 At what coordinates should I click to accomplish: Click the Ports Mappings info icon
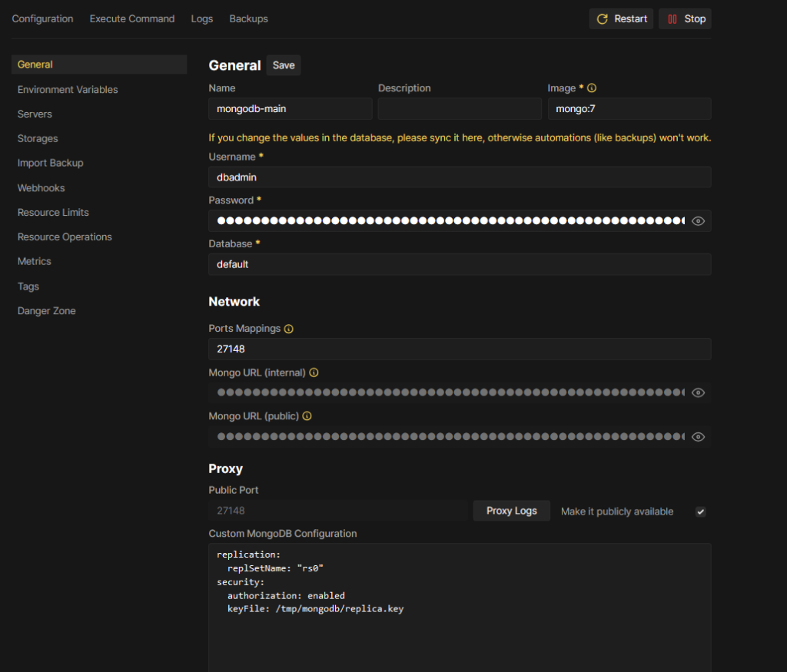tap(289, 329)
